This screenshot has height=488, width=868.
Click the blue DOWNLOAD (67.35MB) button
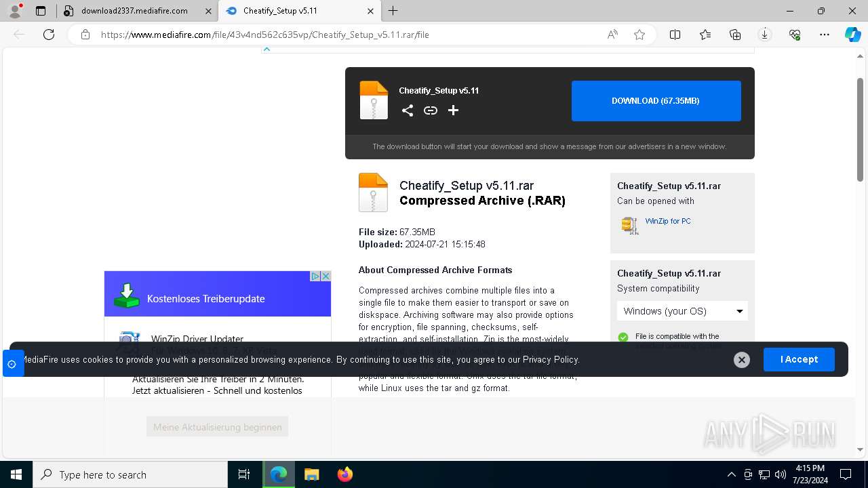(656, 101)
